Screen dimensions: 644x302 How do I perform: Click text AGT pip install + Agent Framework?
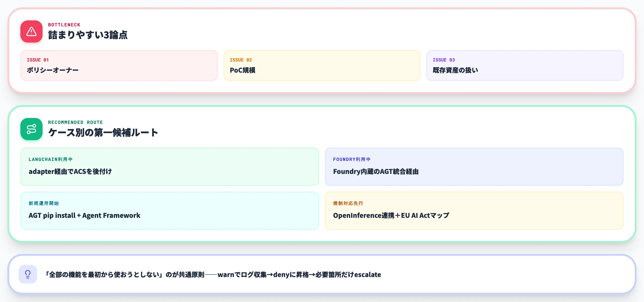point(84,216)
